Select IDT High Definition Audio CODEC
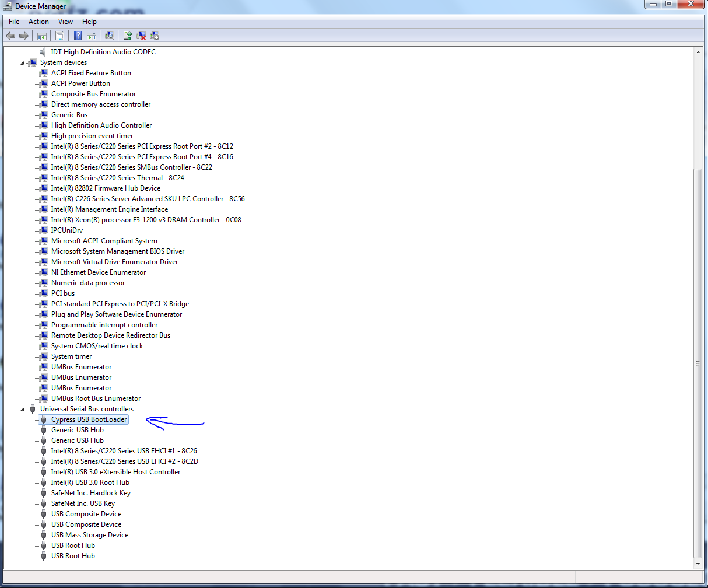The height and width of the screenshot is (588, 708). [x=103, y=52]
